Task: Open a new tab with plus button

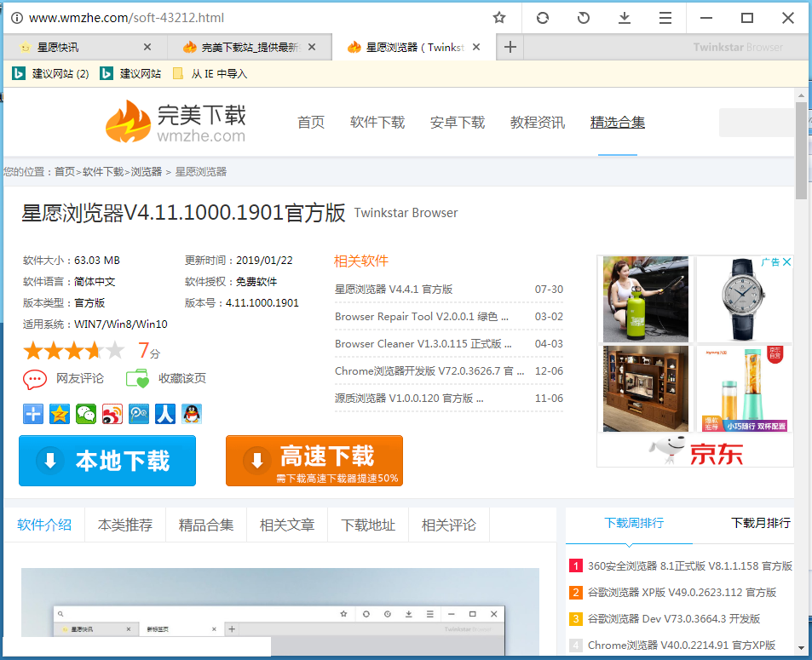Action: click(x=510, y=47)
